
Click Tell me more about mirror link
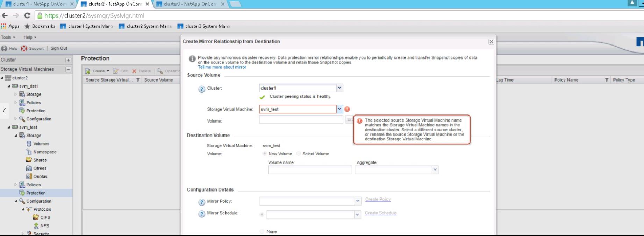pyautogui.click(x=222, y=67)
